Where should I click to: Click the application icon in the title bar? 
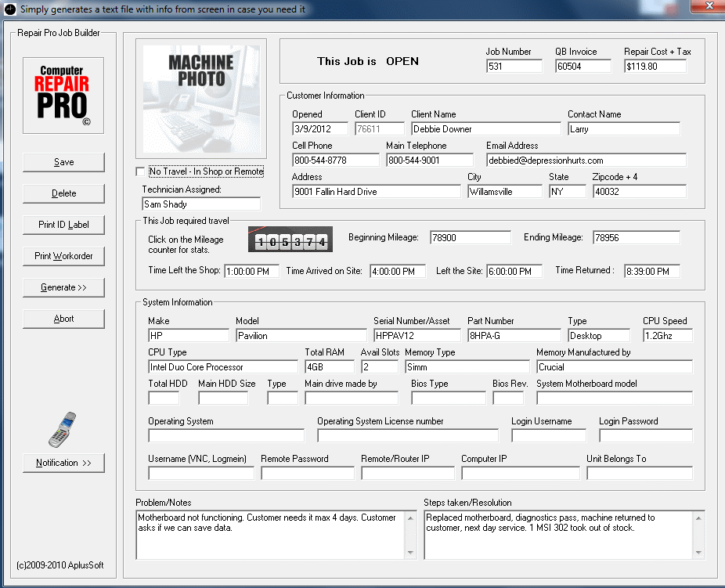pos(9,9)
